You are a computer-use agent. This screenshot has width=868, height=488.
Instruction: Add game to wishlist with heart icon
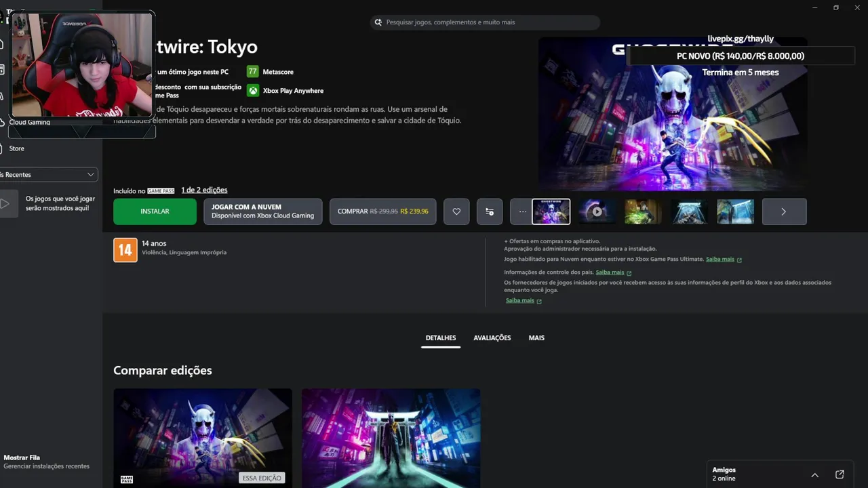[x=456, y=211]
